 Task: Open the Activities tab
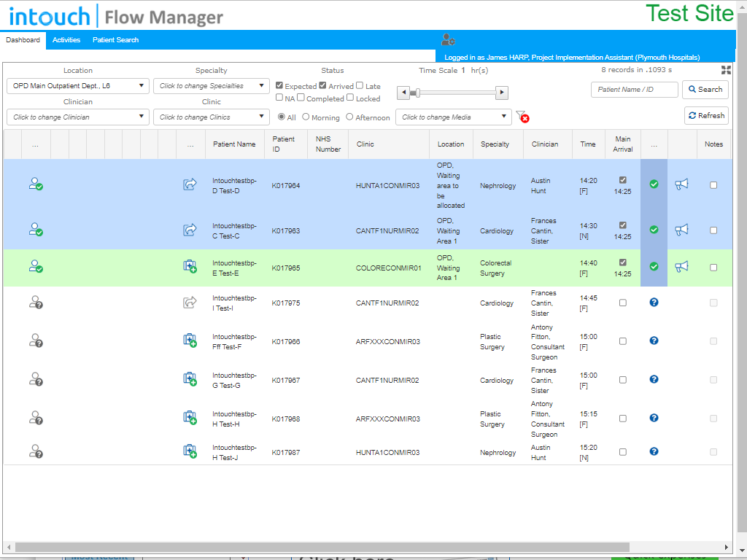(x=66, y=40)
